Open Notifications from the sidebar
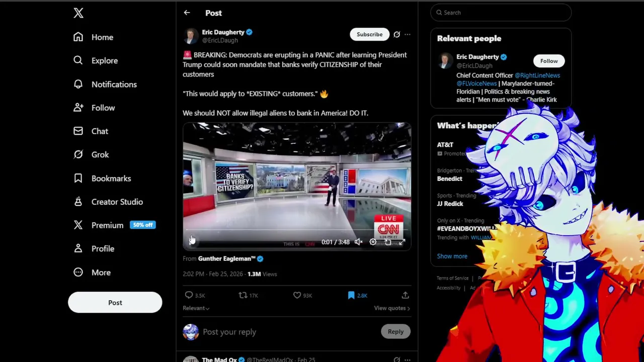This screenshot has height=362, width=644. tap(105, 84)
